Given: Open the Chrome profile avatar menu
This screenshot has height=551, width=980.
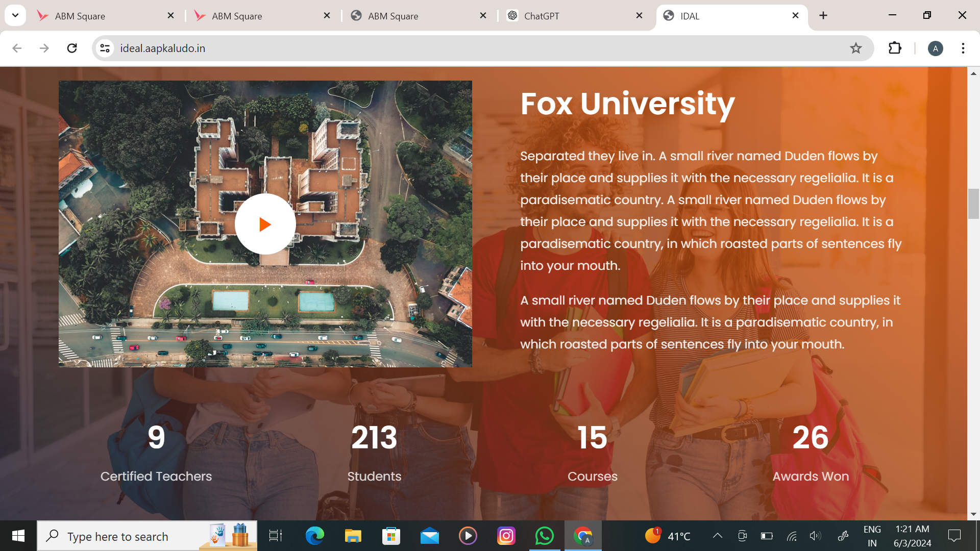Looking at the screenshot, I should [x=935, y=48].
